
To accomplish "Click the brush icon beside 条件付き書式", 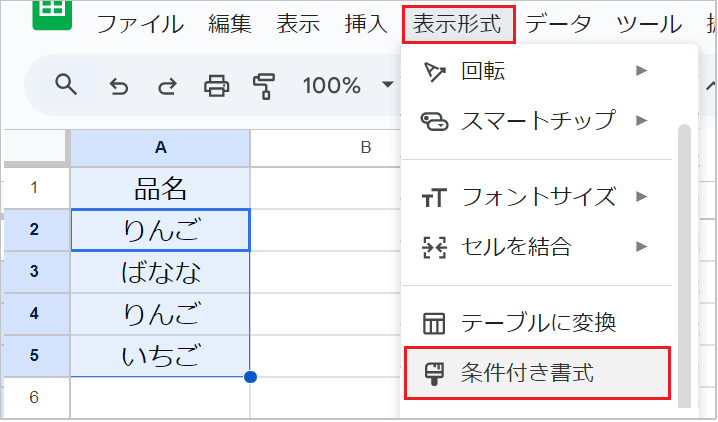I will click(434, 373).
